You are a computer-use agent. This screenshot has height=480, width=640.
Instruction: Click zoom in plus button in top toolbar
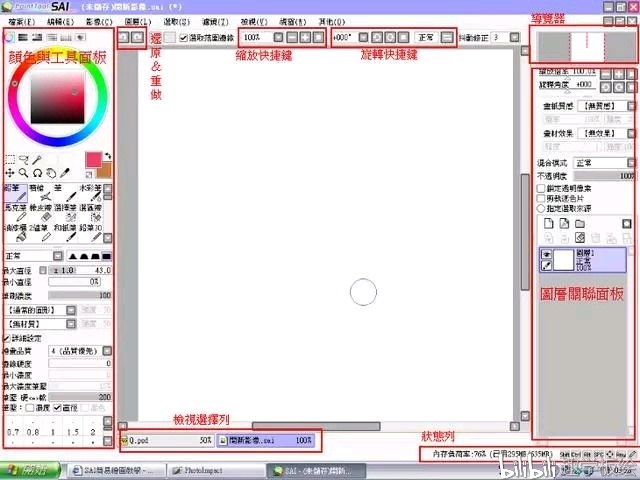[x=305, y=38]
